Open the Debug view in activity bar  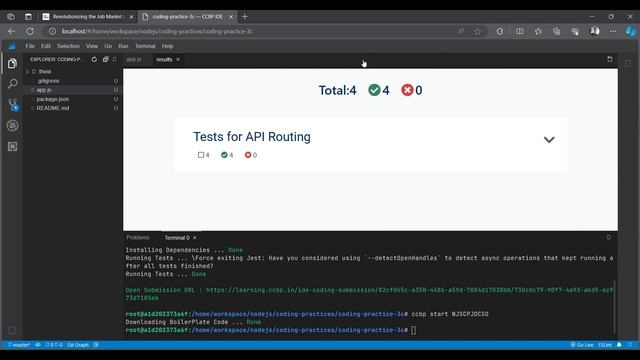(12, 125)
